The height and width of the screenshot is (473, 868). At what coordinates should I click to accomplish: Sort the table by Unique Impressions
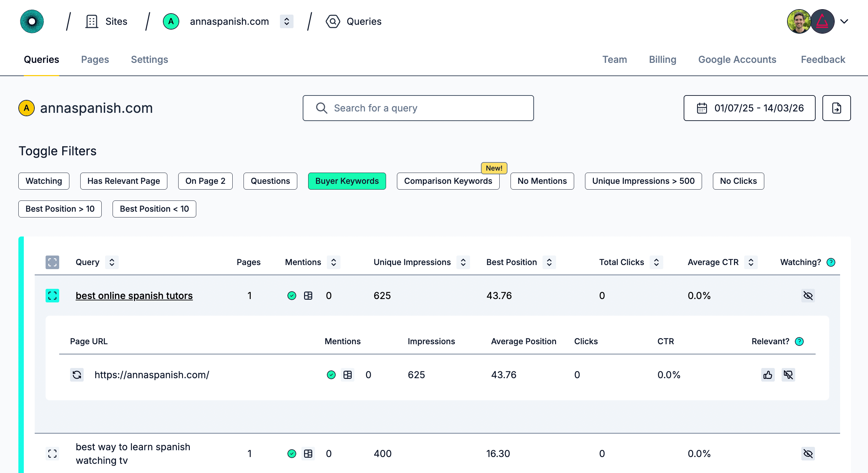click(x=463, y=262)
